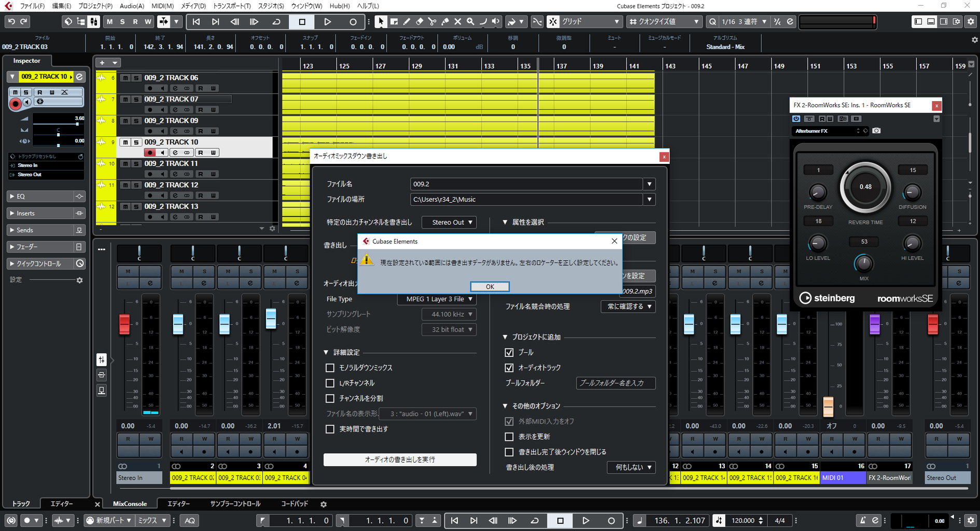
Task: Toggle the RoomWorks SE power bypass button
Action: click(796, 119)
